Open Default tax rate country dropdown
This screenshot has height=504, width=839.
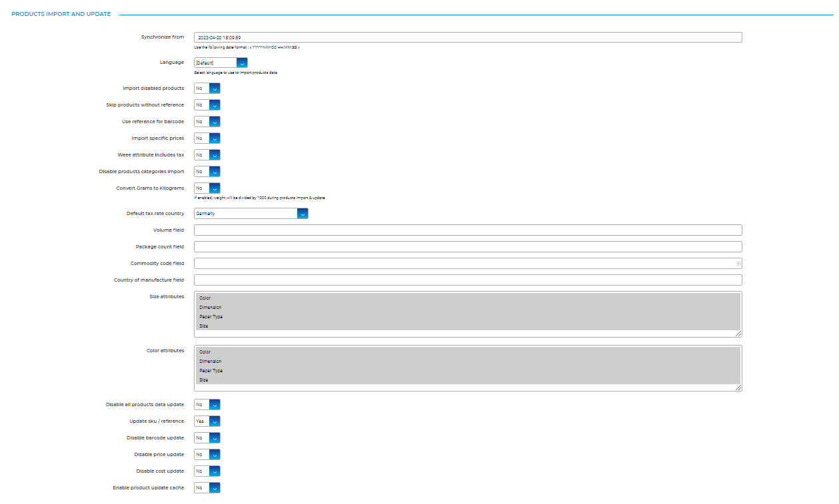[251, 214]
